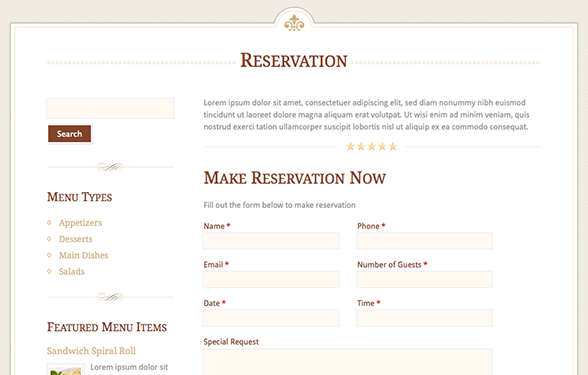588x375 pixels.
Task: Open the Main Dishes menu type
Action: (83, 255)
